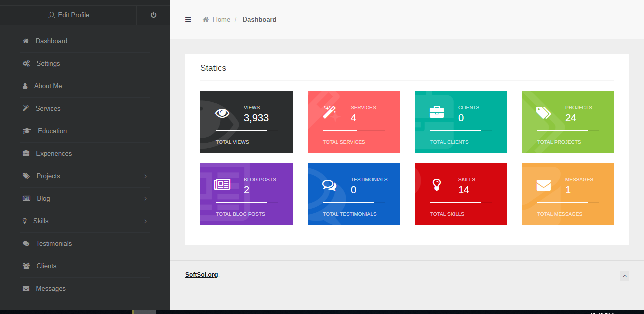Click the lightbulb icon on Skills card

point(437,185)
